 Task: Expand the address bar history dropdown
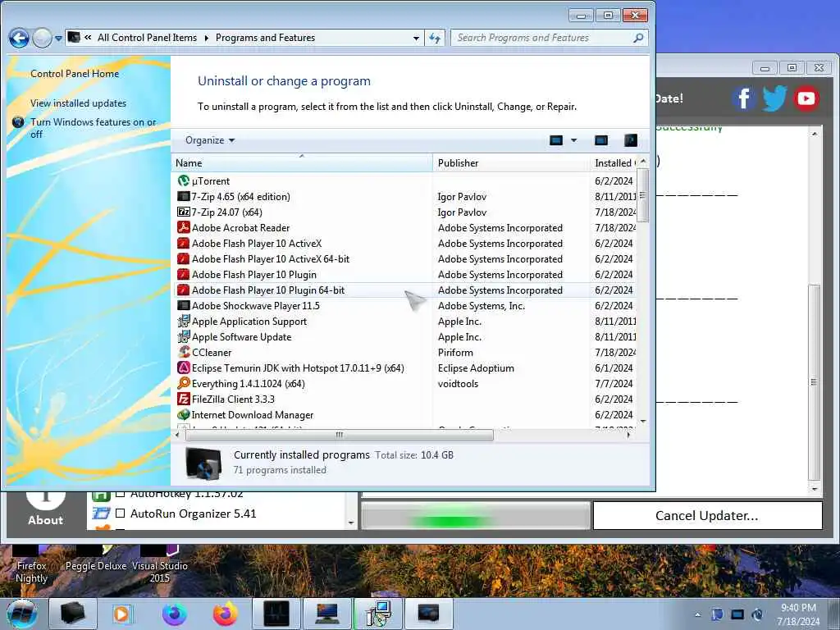click(416, 38)
